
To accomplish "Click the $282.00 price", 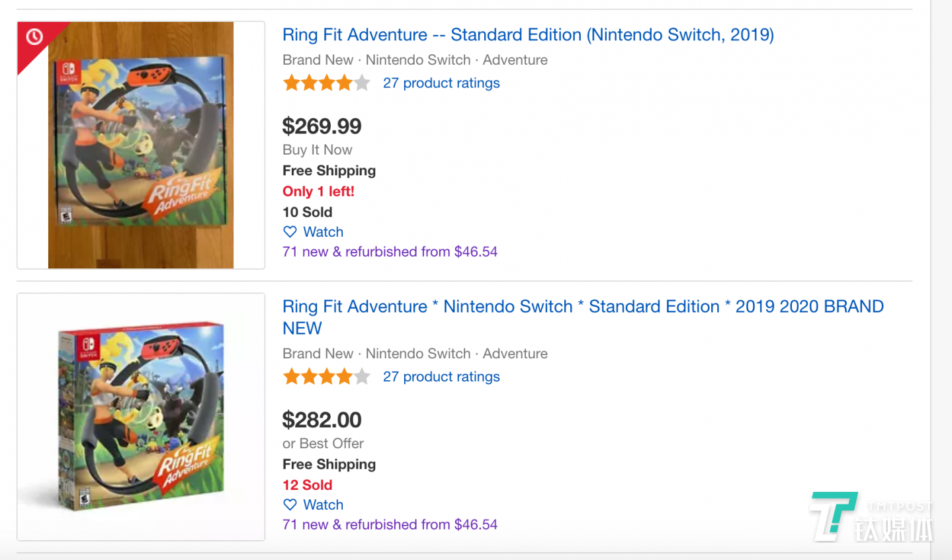I will coord(322,420).
